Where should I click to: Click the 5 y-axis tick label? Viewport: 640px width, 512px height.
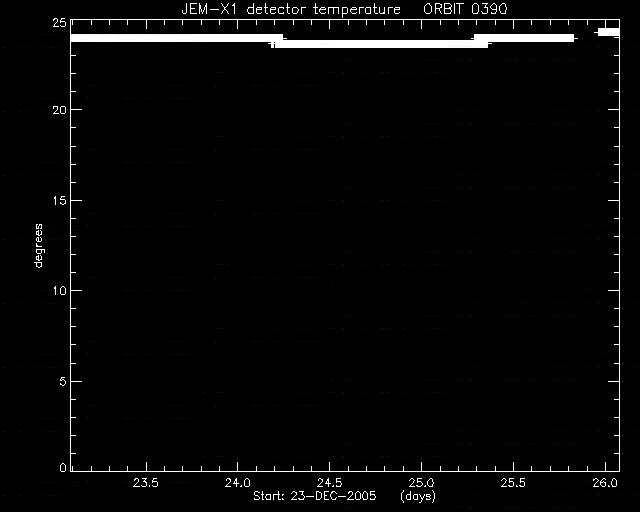63,382
